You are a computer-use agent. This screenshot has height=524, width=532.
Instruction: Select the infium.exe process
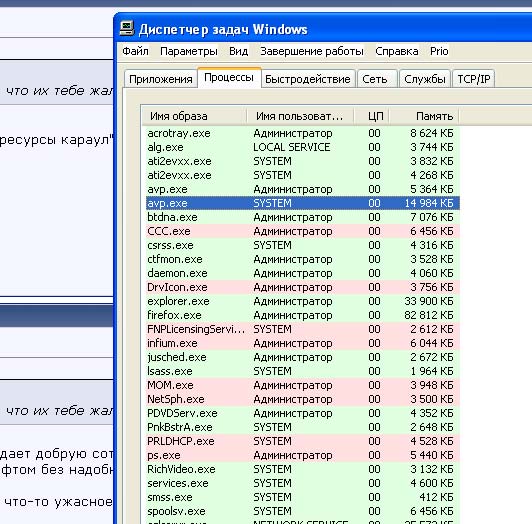(x=303, y=343)
